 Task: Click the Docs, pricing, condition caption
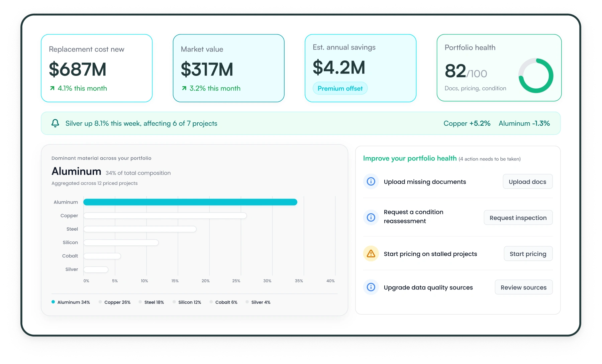(475, 88)
